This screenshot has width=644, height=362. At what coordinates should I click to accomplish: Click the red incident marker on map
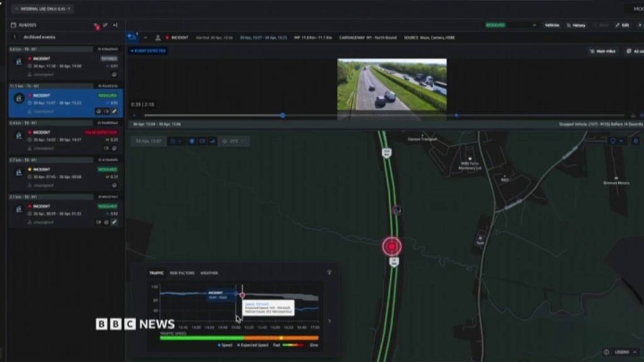pyautogui.click(x=392, y=246)
